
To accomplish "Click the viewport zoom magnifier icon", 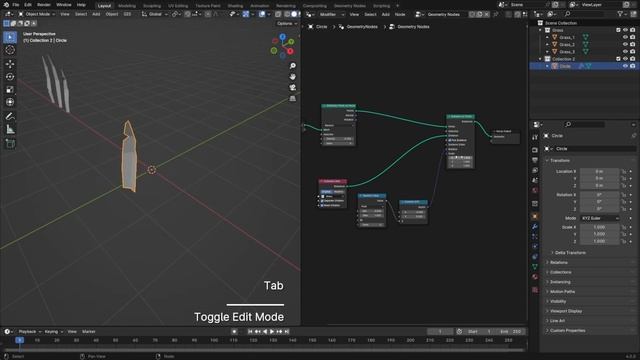I will click(x=293, y=66).
